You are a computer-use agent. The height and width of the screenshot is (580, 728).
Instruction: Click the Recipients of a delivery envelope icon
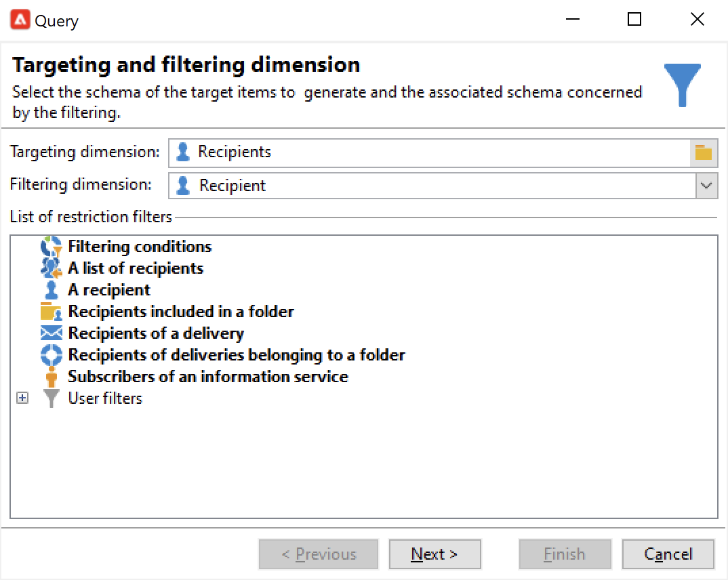pos(51,333)
